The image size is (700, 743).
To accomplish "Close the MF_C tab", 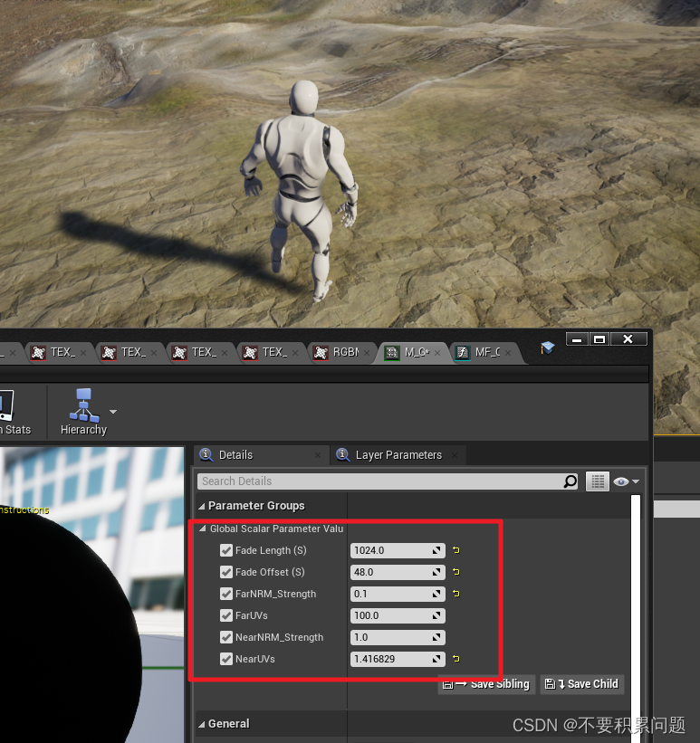I will coord(508,353).
